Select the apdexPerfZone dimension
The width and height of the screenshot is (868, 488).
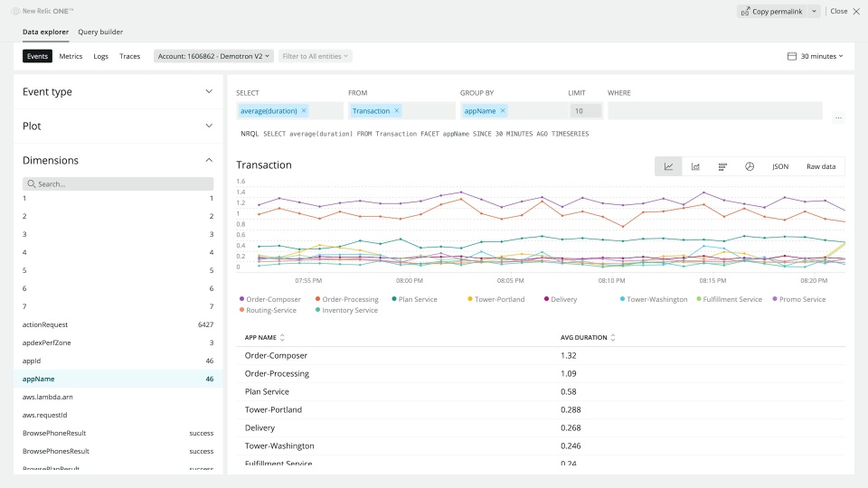118,343
